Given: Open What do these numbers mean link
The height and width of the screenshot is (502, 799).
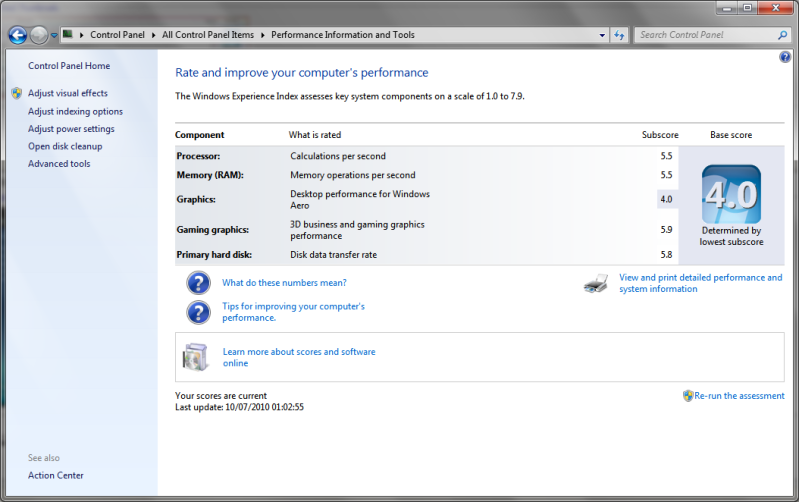Looking at the screenshot, I should pos(284,283).
